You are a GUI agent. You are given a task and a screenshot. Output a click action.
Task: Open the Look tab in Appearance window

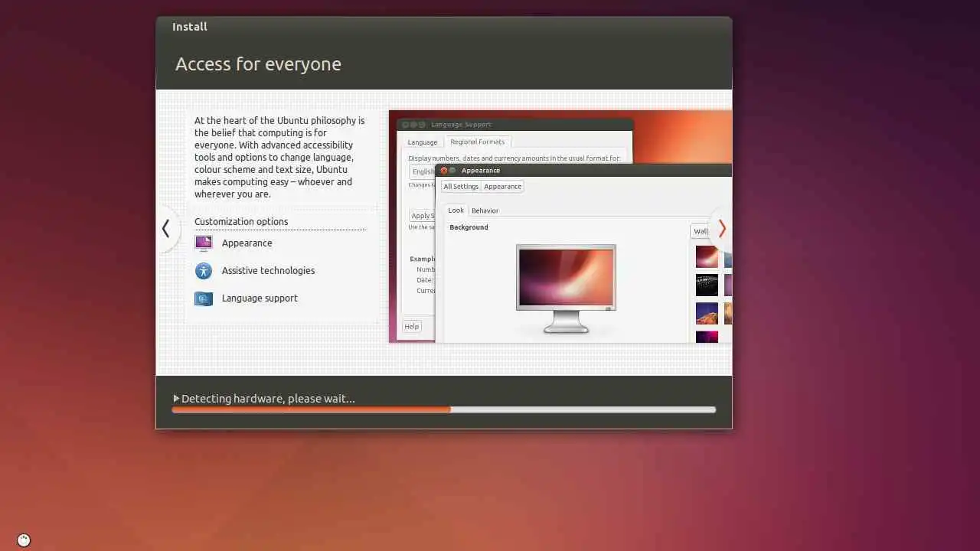coord(456,210)
